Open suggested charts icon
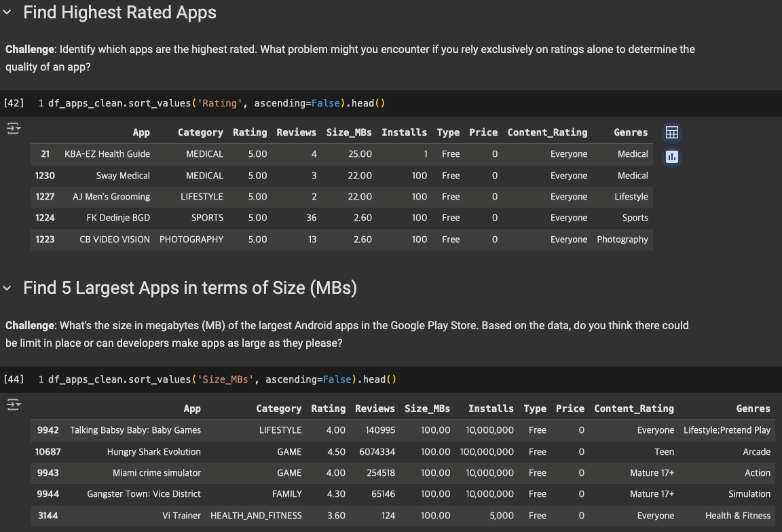 [672, 157]
